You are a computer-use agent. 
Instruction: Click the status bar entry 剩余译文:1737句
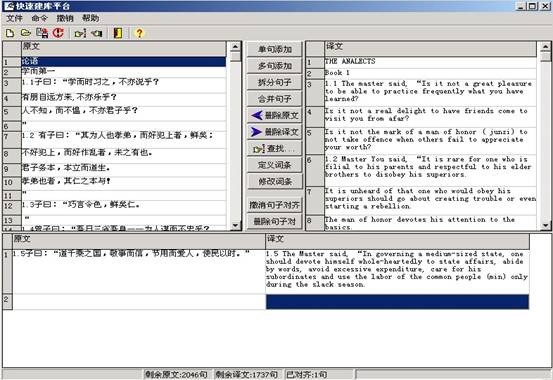point(247,374)
